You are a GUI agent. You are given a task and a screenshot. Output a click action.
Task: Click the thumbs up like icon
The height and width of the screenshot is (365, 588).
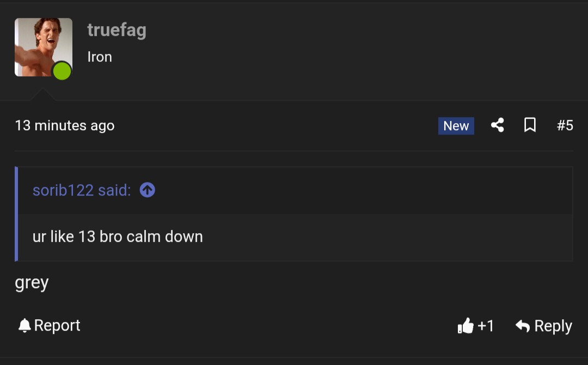[x=465, y=326]
